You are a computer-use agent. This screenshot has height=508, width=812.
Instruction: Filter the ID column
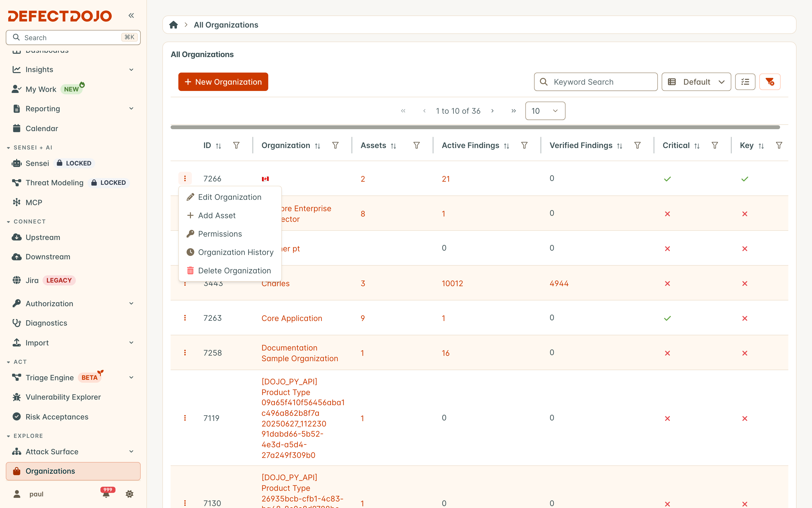pyautogui.click(x=236, y=145)
